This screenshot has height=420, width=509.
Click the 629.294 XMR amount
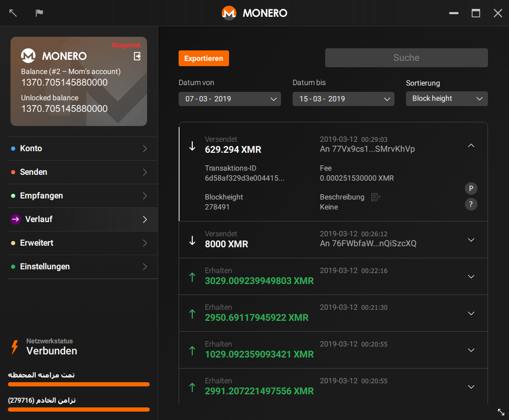[x=233, y=150]
